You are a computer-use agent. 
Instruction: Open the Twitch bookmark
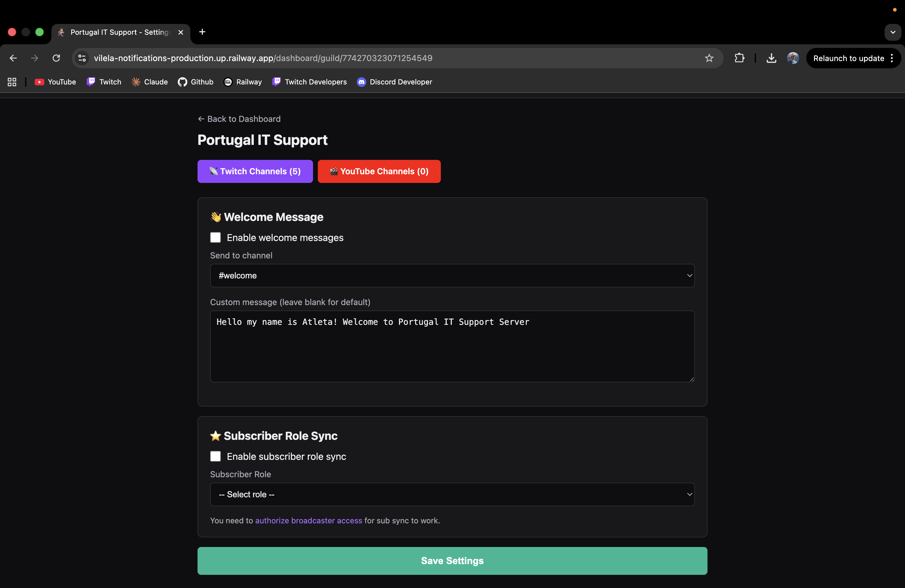[104, 82]
